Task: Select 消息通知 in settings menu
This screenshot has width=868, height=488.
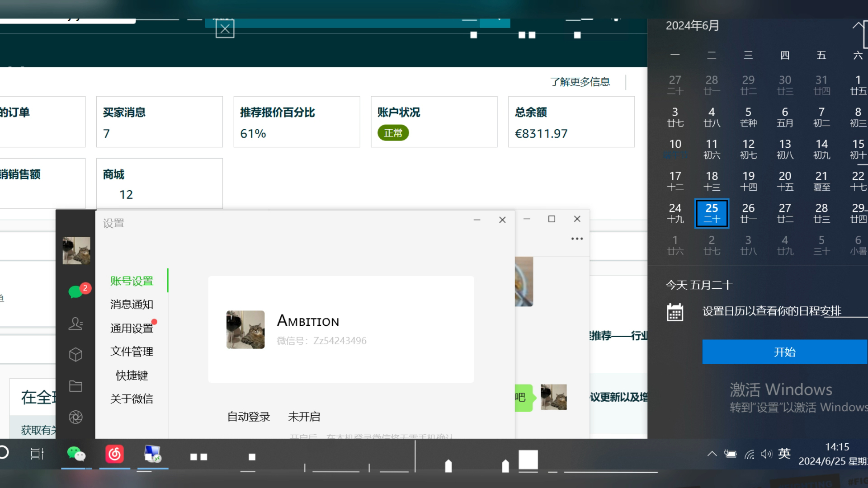Action: (132, 305)
